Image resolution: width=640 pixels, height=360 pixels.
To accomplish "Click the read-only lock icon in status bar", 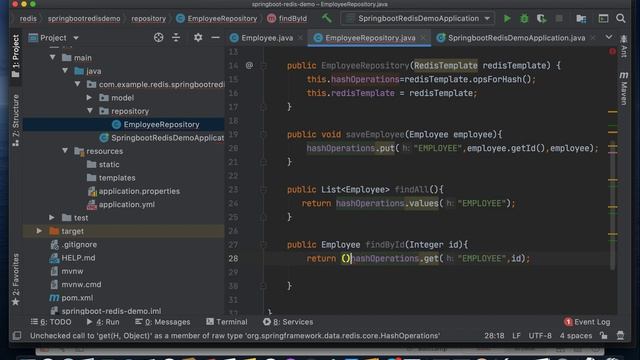I will tap(603, 336).
